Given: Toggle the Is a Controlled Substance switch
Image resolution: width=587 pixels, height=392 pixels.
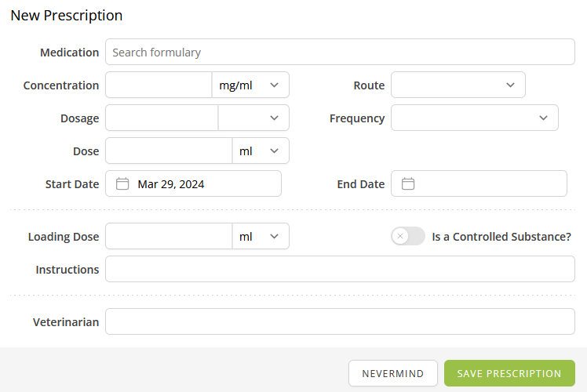Looking at the screenshot, I should (407, 236).
